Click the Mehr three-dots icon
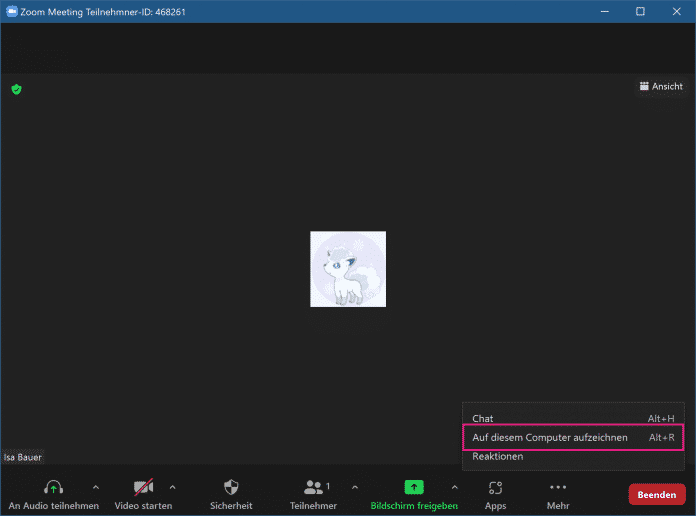Viewport: 696px width, 516px height. point(558,487)
